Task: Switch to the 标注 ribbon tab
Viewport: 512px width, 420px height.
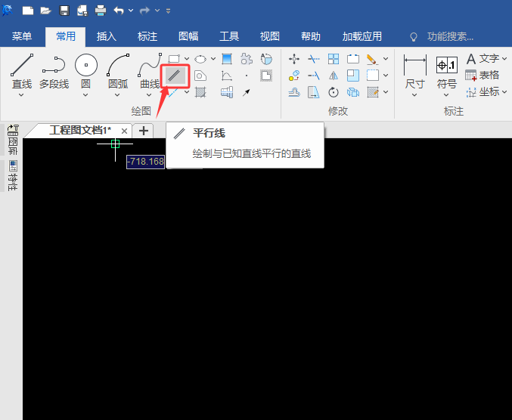Action: click(147, 36)
